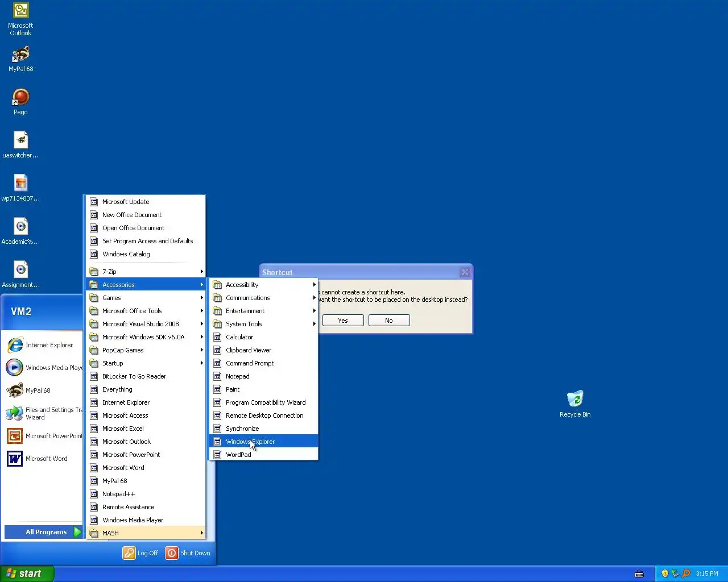
Task: Open WordPad from Accessories menu
Action: click(264, 455)
